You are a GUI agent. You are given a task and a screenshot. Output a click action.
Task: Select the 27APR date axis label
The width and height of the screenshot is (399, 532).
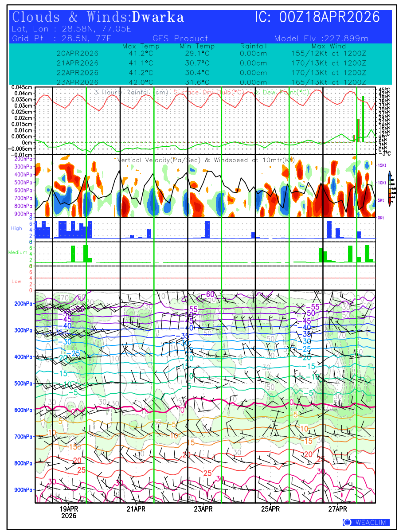(338, 509)
